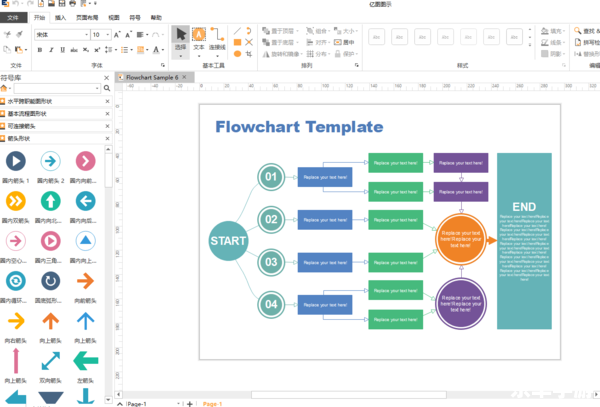Screen dimensions: 600x407
Task: Click the undo arrow in title bar
Action: pos(16,3)
